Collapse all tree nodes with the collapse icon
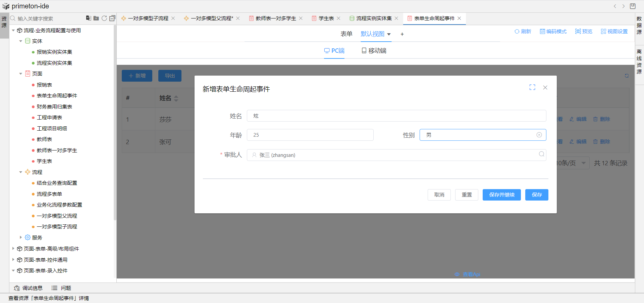 coord(112,18)
